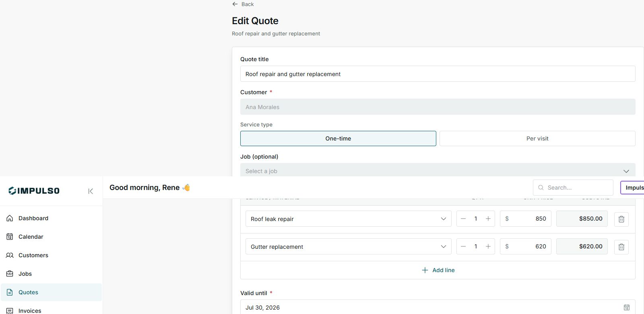Viewport: 644px width, 314px height.
Task: Click Add line button
Action: 438,270
